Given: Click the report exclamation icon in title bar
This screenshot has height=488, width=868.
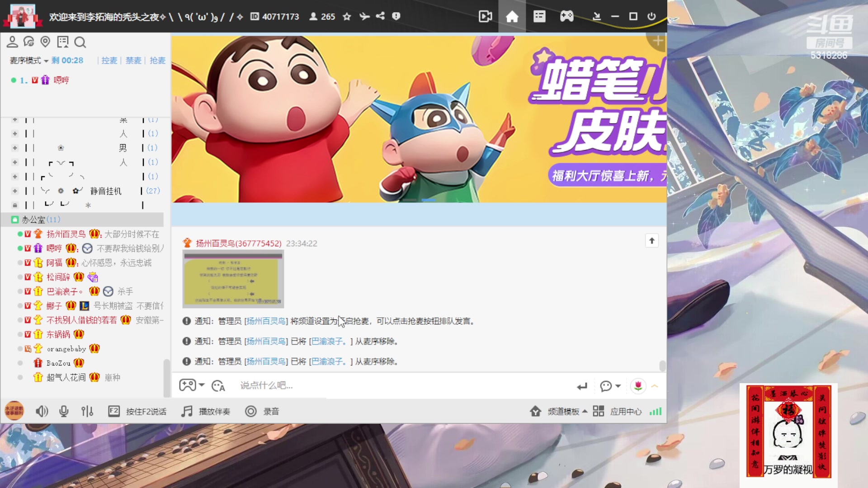Looking at the screenshot, I should click(396, 16).
